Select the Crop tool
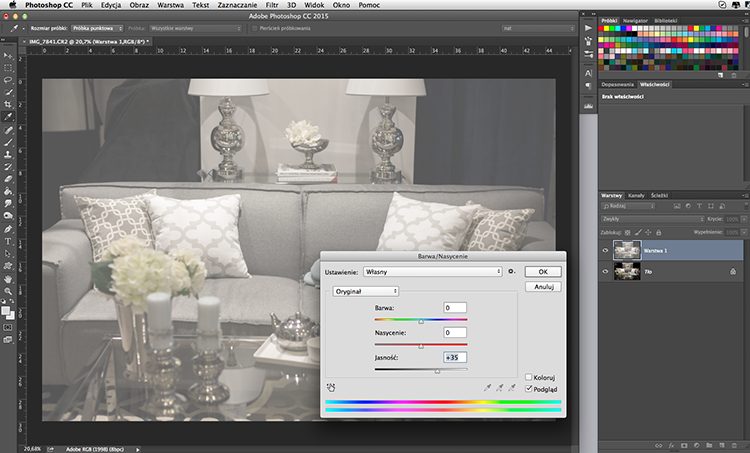Viewport: 750px width, 453px height. pos(8,104)
